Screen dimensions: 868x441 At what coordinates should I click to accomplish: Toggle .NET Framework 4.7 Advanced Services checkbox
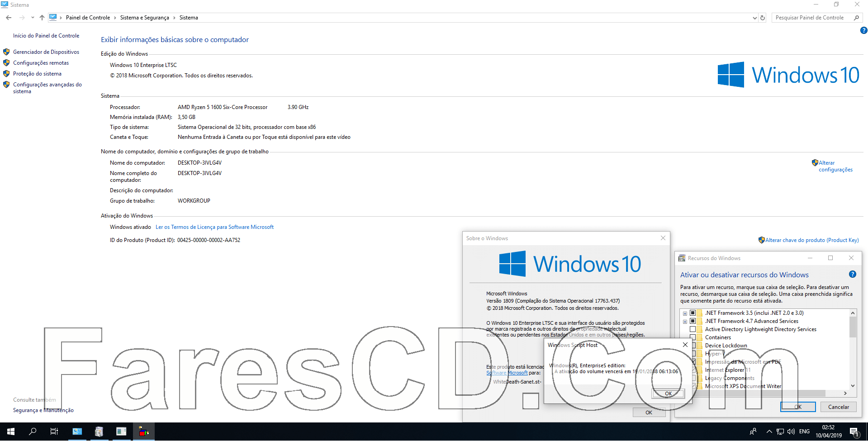693,321
